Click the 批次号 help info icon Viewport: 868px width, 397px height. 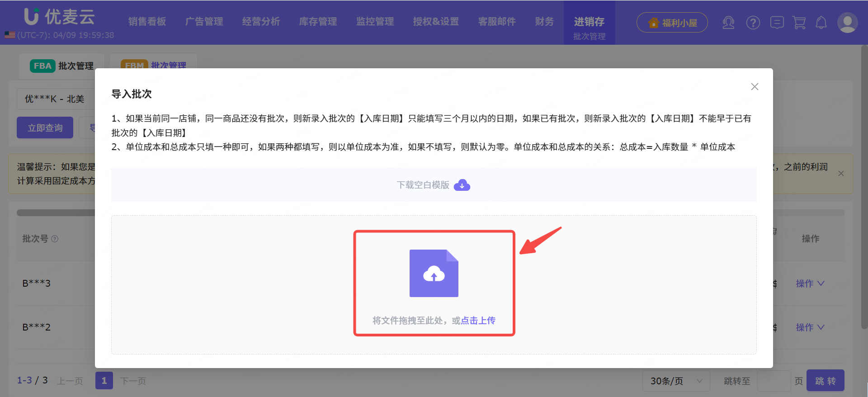pyautogui.click(x=55, y=239)
